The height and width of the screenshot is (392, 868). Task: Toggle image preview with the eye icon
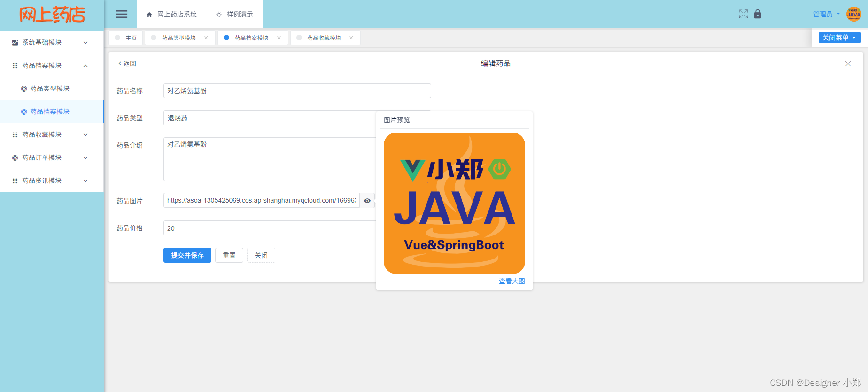[367, 201]
